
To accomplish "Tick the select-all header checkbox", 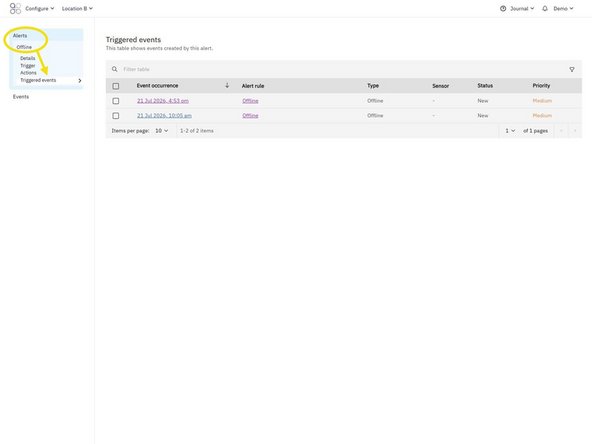I will (x=116, y=86).
